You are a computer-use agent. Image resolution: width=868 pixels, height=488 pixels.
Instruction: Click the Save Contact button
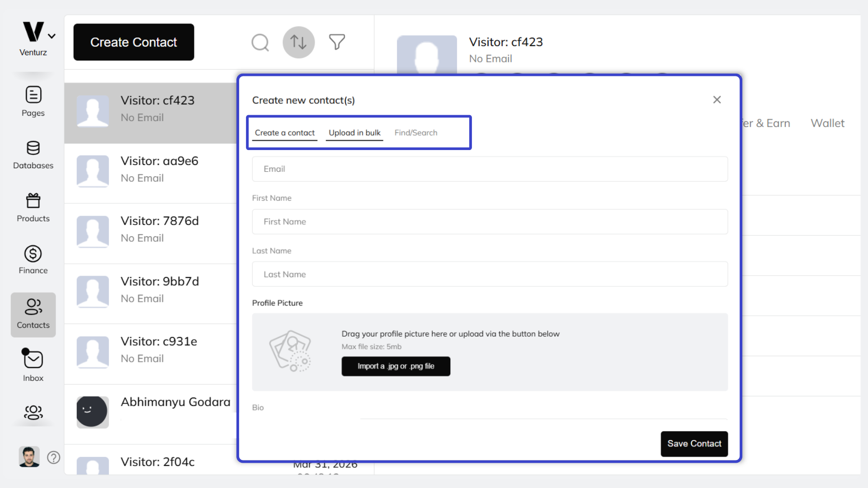[694, 444]
